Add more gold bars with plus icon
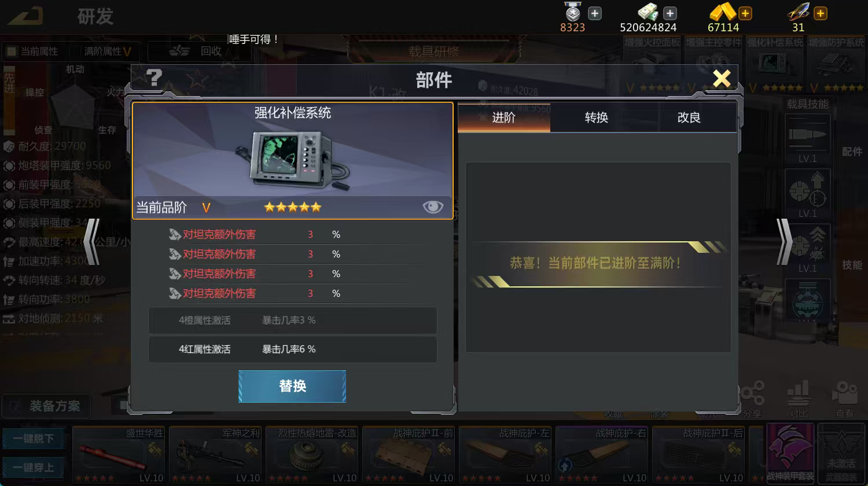The image size is (868, 486). 745,13
